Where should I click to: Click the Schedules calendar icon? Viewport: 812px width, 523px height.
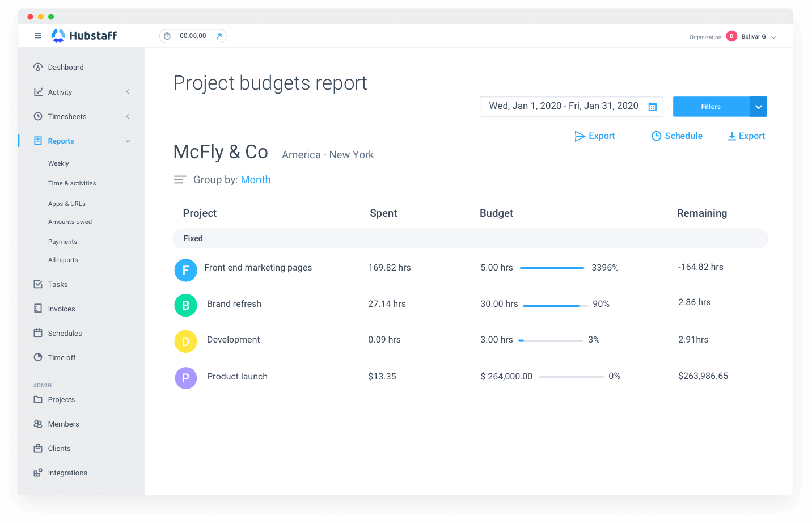[38, 333]
